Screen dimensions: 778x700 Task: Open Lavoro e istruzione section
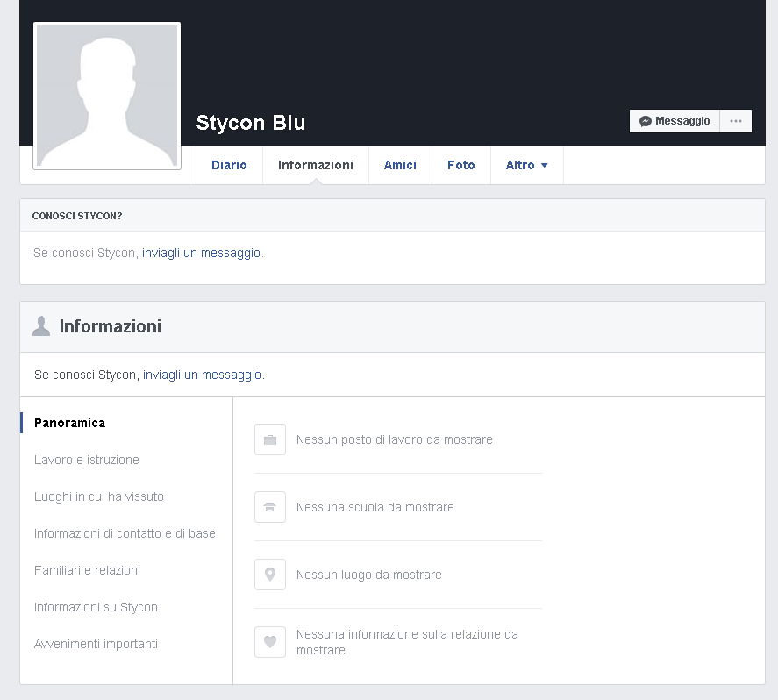(86, 460)
